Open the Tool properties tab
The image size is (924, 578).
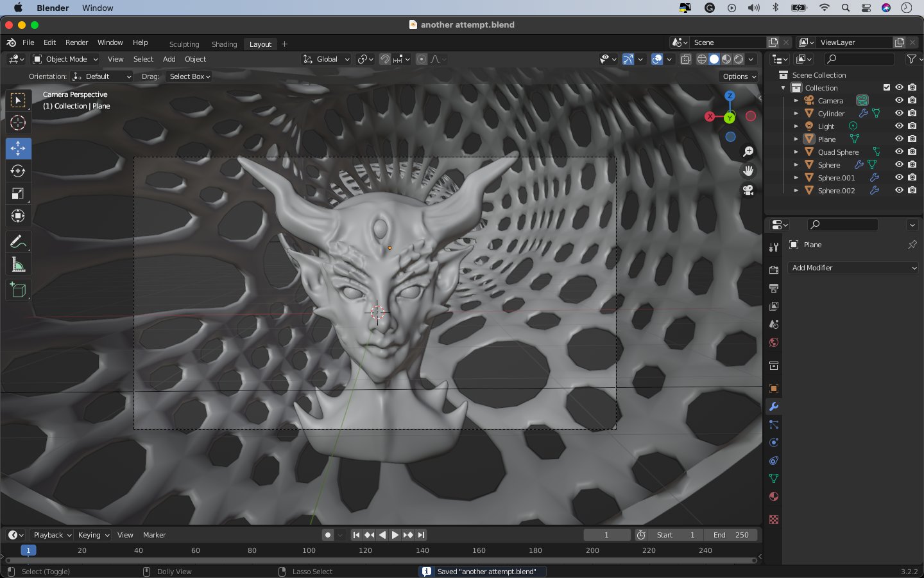click(774, 247)
